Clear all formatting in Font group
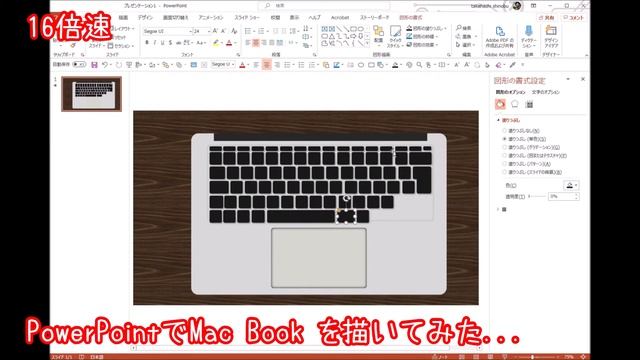 click(x=234, y=31)
